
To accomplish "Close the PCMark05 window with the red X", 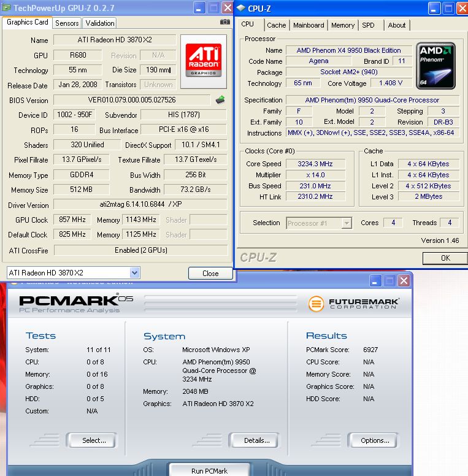I will (x=404, y=281).
